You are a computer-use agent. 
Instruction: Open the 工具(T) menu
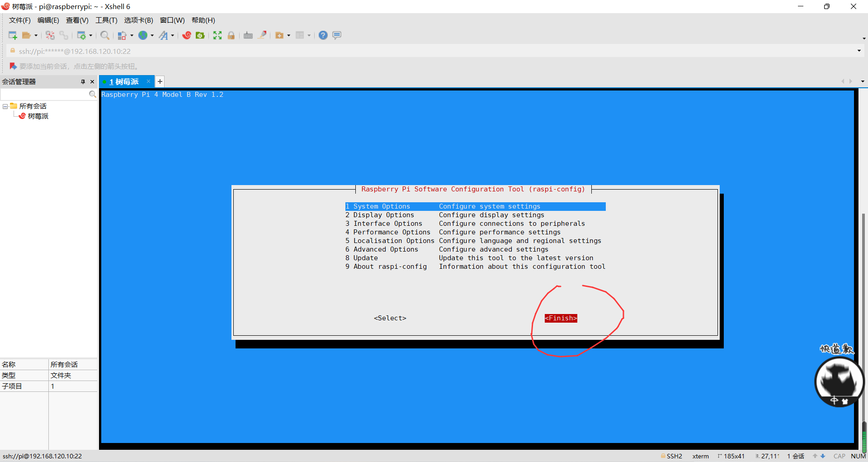[106, 20]
